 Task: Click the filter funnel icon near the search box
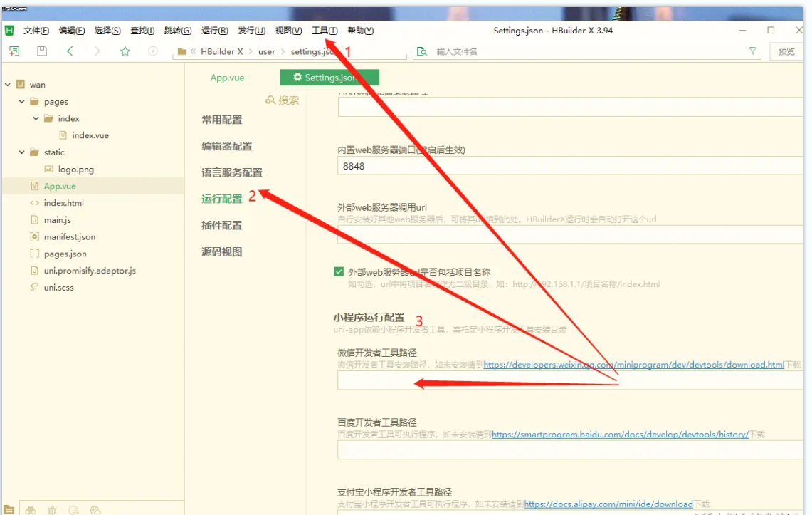753,51
